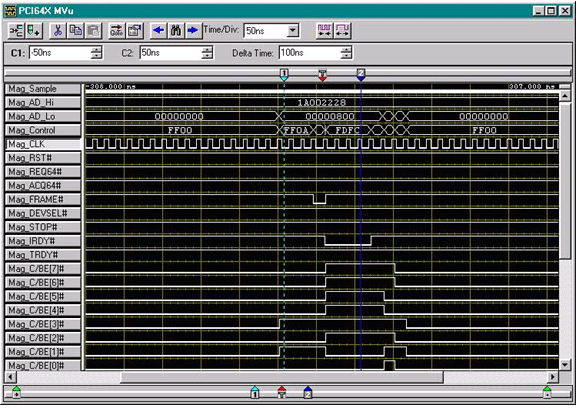
Task: Select the Mag_DEVSEL# signal label
Action: (43, 213)
